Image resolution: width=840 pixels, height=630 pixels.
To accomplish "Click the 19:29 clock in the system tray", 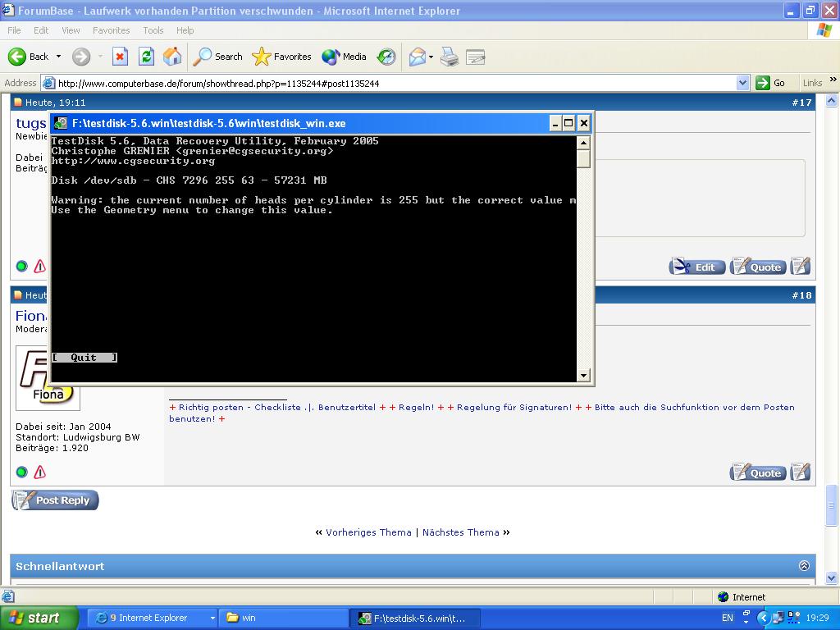I will (x=818, y=618).
